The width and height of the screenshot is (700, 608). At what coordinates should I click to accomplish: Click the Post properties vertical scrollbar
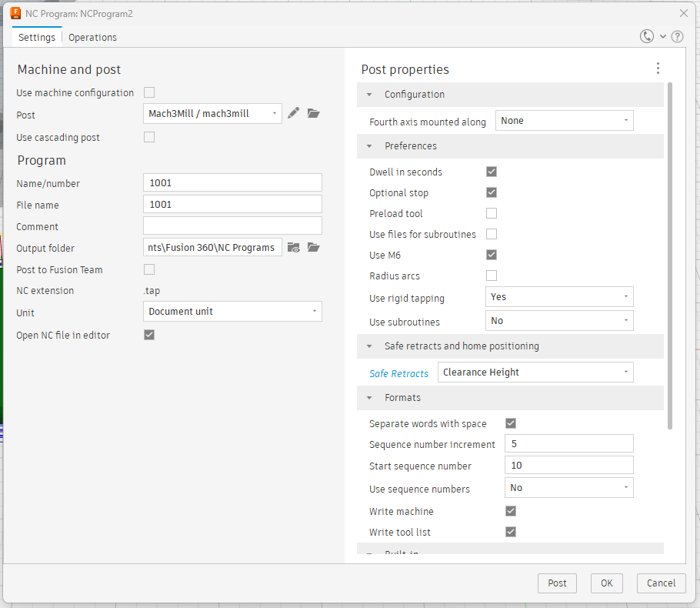click(670, 254)
